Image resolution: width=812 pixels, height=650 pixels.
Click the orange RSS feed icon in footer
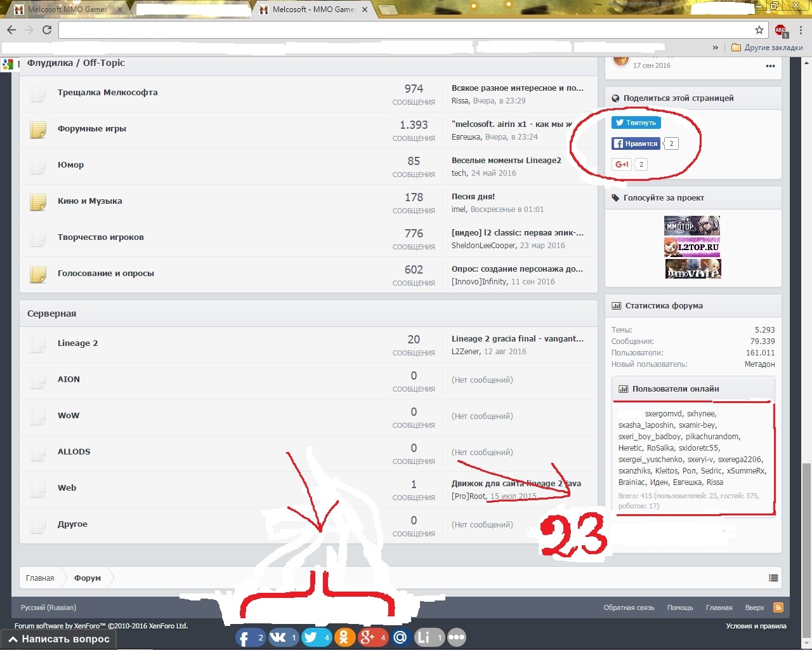[x=778, y=607]
